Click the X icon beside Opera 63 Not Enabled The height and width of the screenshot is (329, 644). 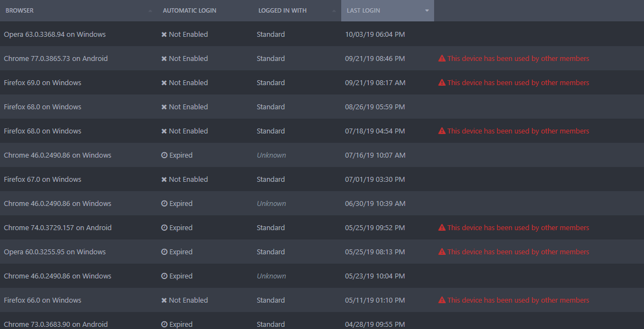(164, 35)
